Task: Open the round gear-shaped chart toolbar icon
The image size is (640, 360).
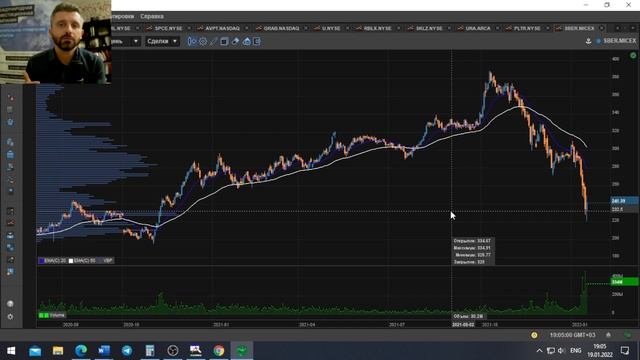Action: click(x=203, y=41)
